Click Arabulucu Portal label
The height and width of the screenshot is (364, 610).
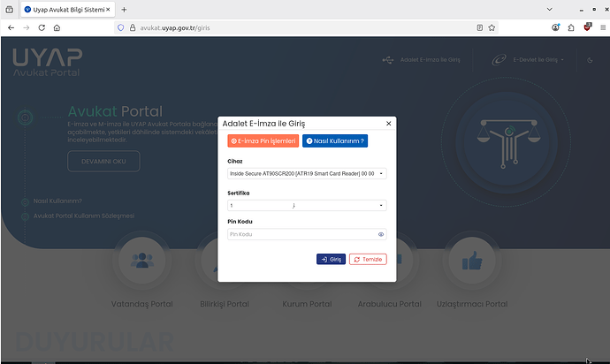pos(389,304)
